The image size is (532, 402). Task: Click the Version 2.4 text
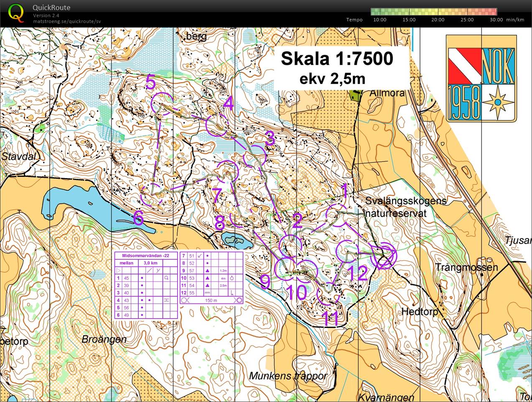point(46,15)
